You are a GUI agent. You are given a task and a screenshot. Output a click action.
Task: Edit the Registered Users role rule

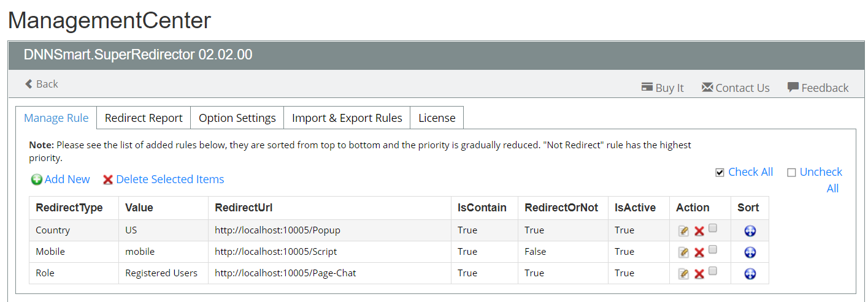pyautogui.click(x=683, y=274)
